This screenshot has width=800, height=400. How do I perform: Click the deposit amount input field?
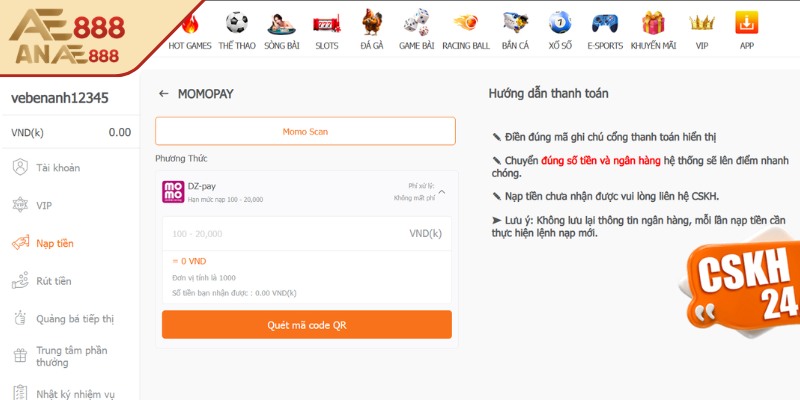307,234
